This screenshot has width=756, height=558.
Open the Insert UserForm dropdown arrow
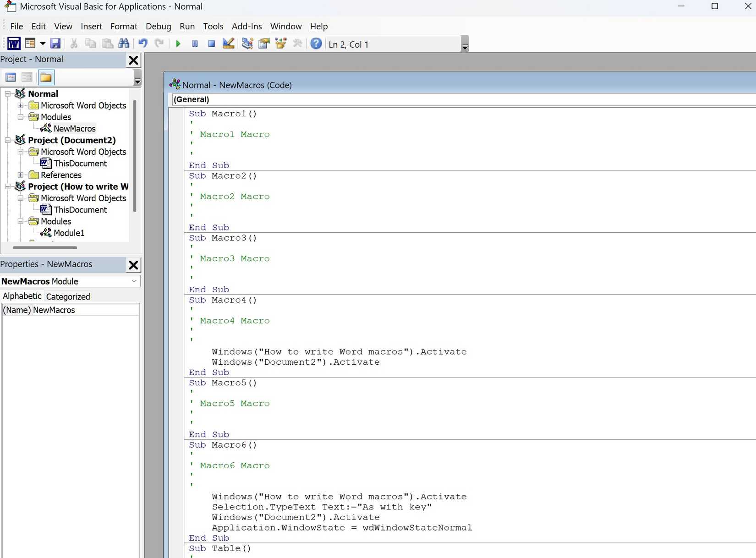pyautogui.click(x=43, y=44)
